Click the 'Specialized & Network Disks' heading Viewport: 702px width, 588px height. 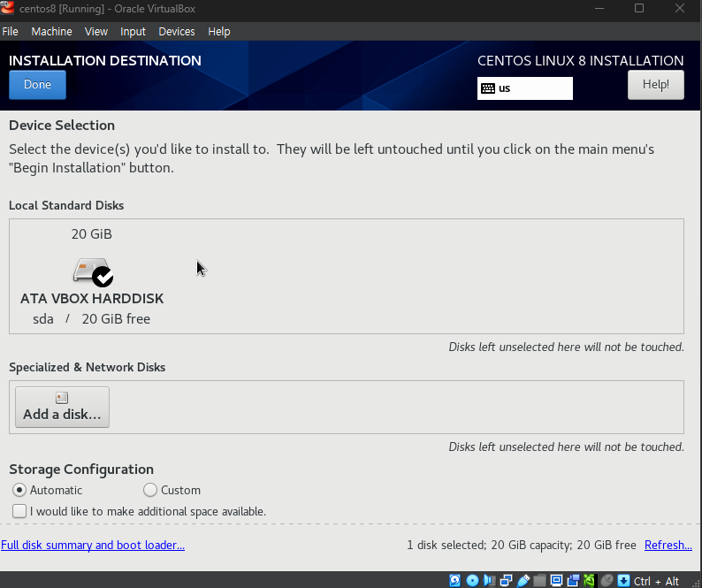click(88, 367)
